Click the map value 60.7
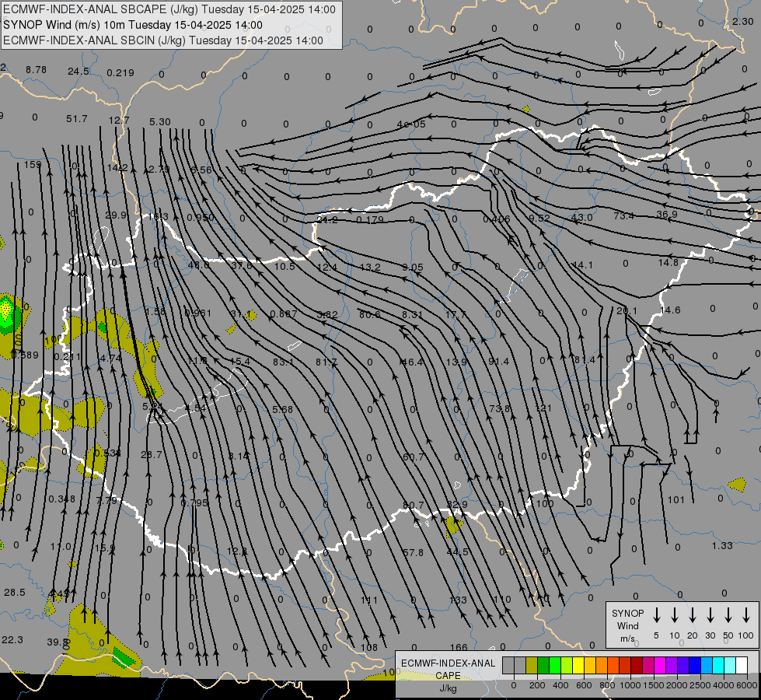761x700 pixels. point(414,457)
